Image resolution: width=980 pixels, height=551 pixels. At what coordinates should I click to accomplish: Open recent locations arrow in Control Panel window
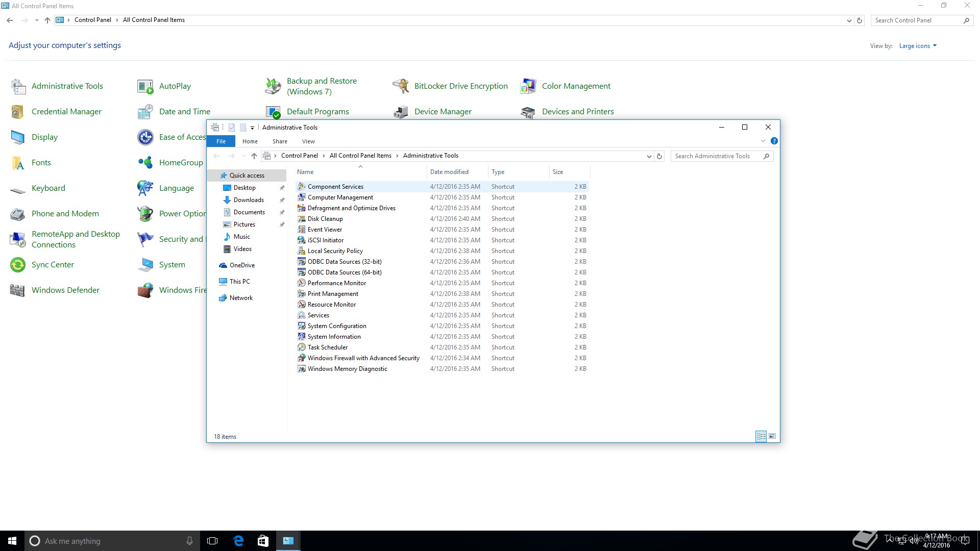(x=37, y=20)
